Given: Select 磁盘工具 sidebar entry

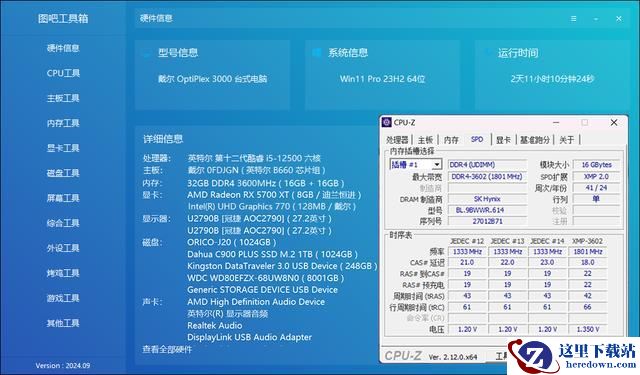Looking at the screenshot, I should pos(63,173).
